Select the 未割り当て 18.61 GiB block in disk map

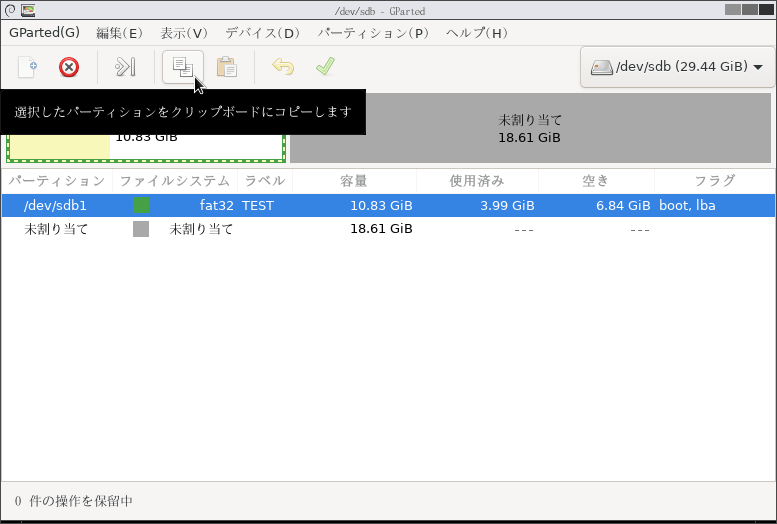coord(530,128)
